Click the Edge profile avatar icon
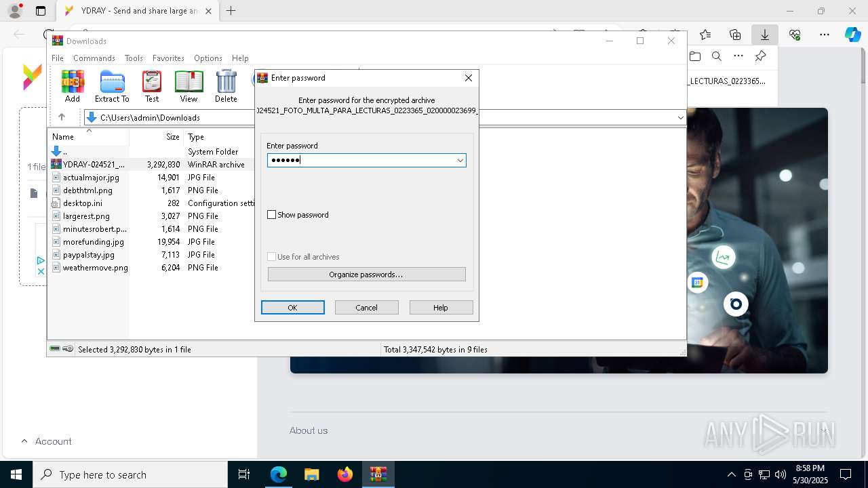Screen dimensions: 868x488 (x=15, y=11)
